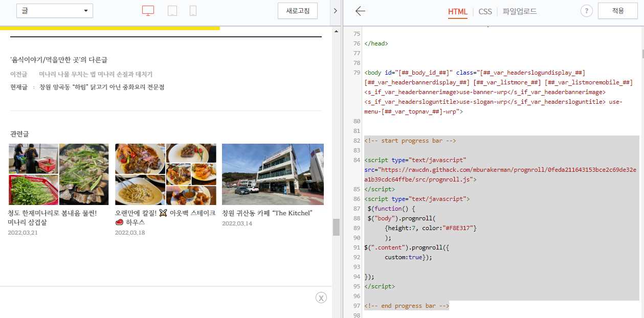Screen dimensions: 644x318
Task: Click the 관련글 section heading
Action: pos(20,133)
